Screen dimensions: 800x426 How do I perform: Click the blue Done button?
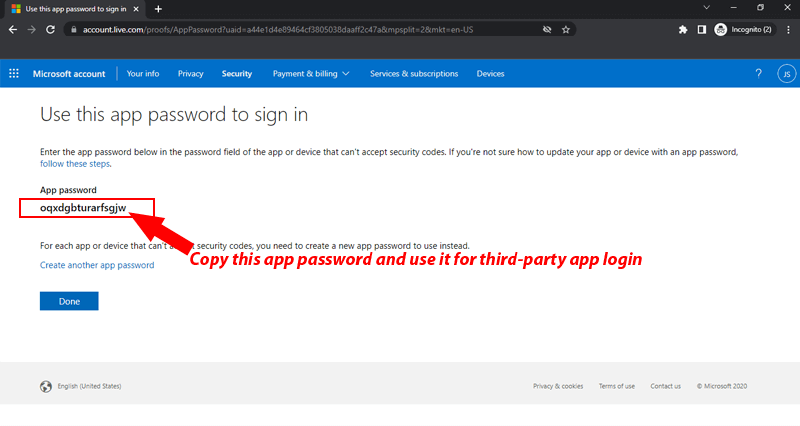coord(69,301)
